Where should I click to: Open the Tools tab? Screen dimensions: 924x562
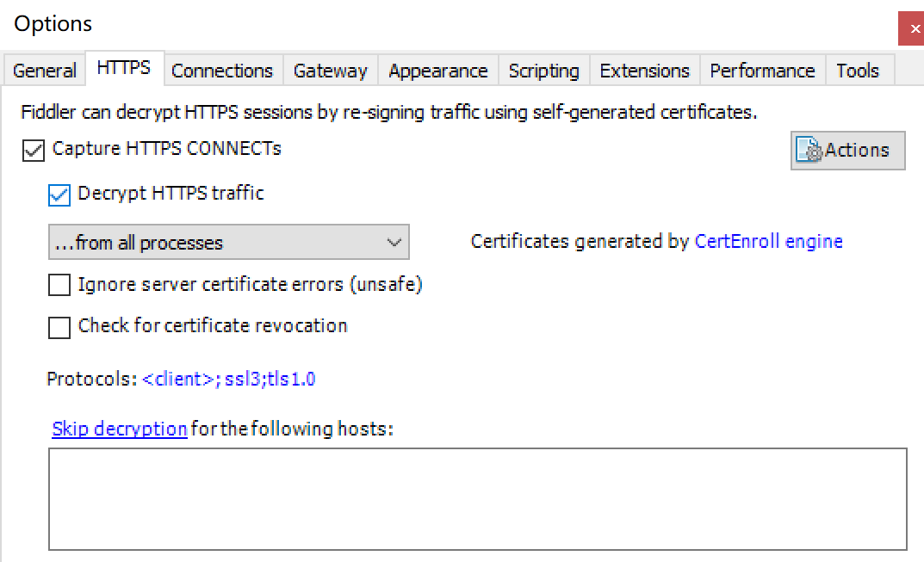(x=858, y=71)
